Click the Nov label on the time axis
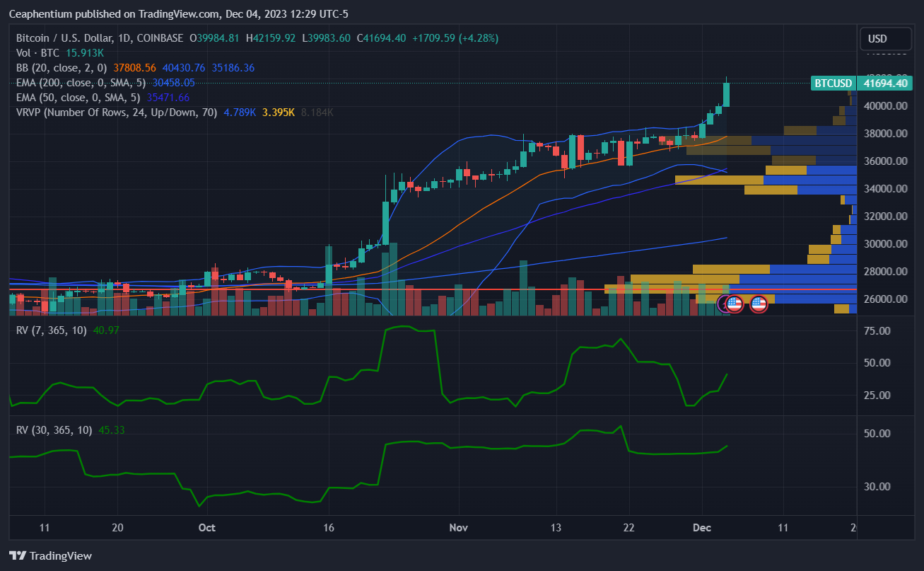This screenshot has width=924, height=571. (x=459, y=527)
